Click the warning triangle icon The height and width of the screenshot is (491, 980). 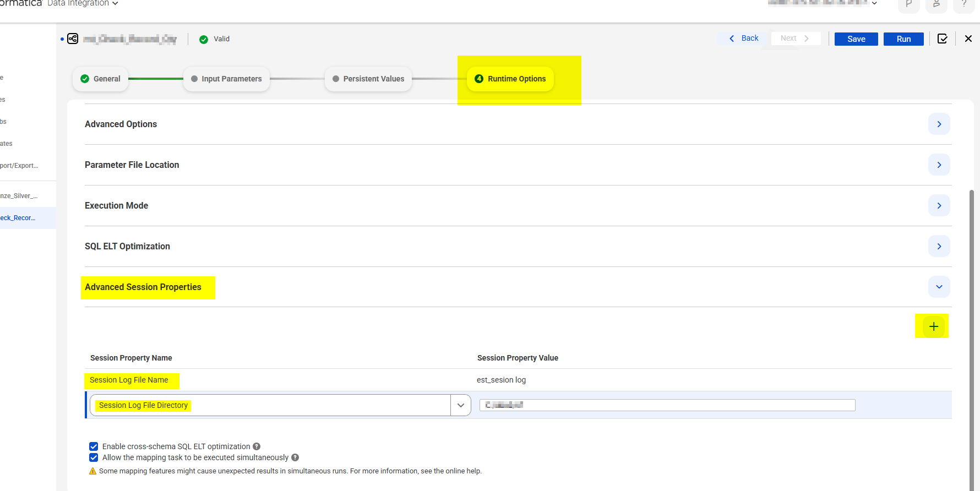click(92, 471)
